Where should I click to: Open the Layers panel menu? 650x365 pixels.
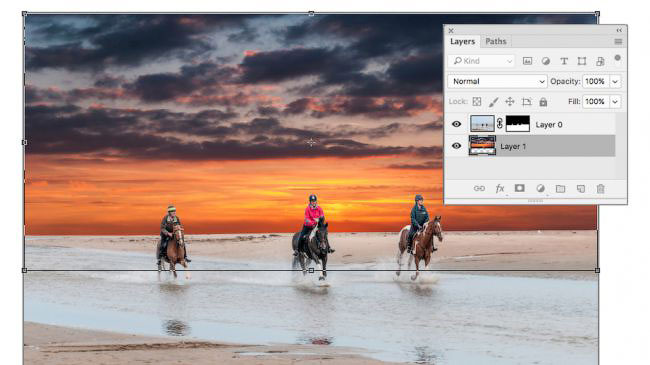618,41
